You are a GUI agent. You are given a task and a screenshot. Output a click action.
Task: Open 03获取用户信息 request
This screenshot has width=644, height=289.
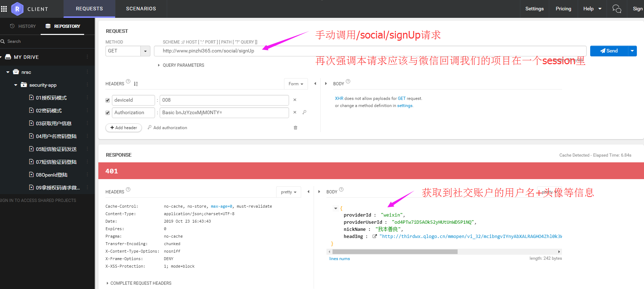pyautogui.click(x=50, y=123)
